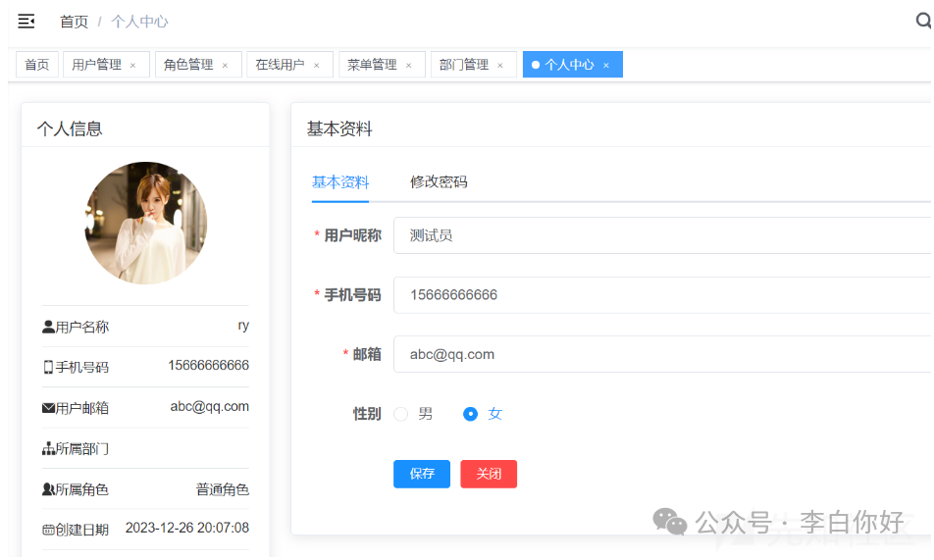
Task: Click the 个人信息 card title
Action: pyautogui.click(x=70, y=129)
